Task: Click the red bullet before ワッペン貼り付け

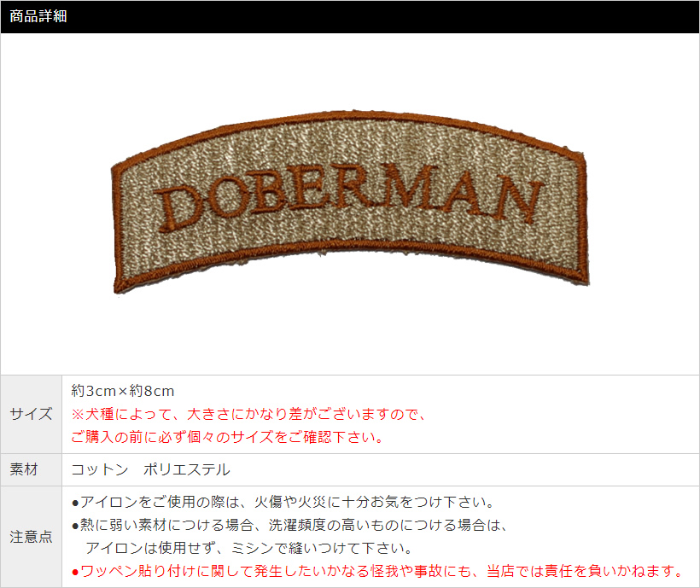Action: (75, 572)
